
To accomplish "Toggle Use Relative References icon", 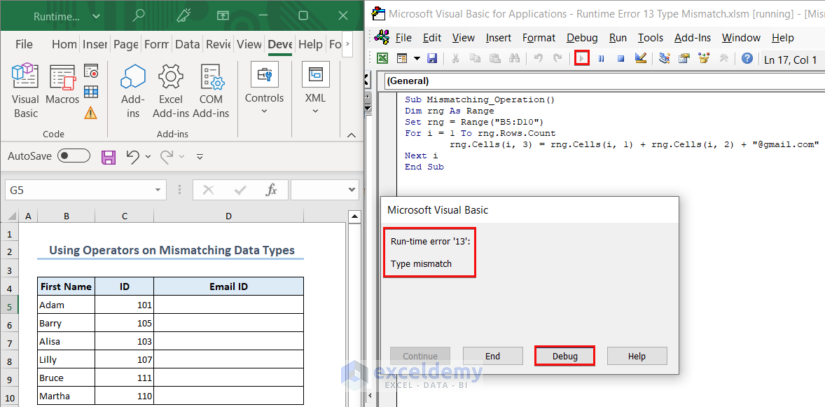I will (91, 92).
